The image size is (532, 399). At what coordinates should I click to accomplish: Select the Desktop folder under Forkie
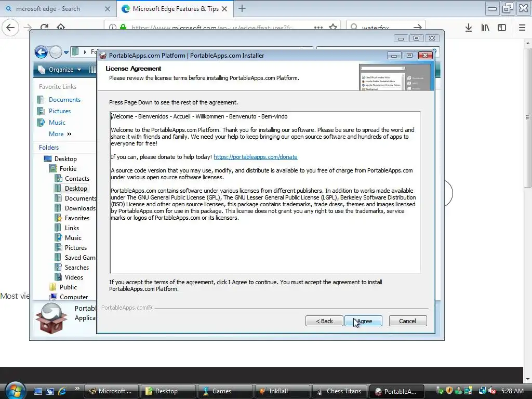tap(76, 188)
